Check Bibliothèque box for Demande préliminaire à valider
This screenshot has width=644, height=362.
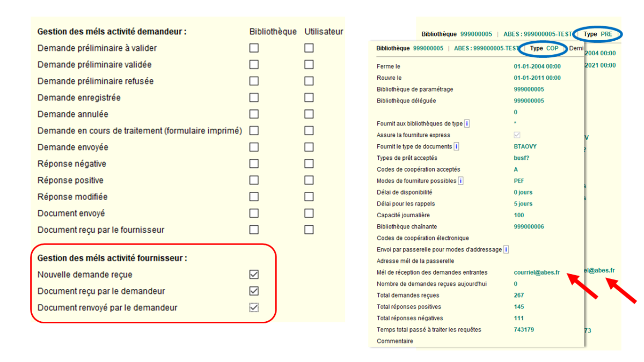(254, 48)
